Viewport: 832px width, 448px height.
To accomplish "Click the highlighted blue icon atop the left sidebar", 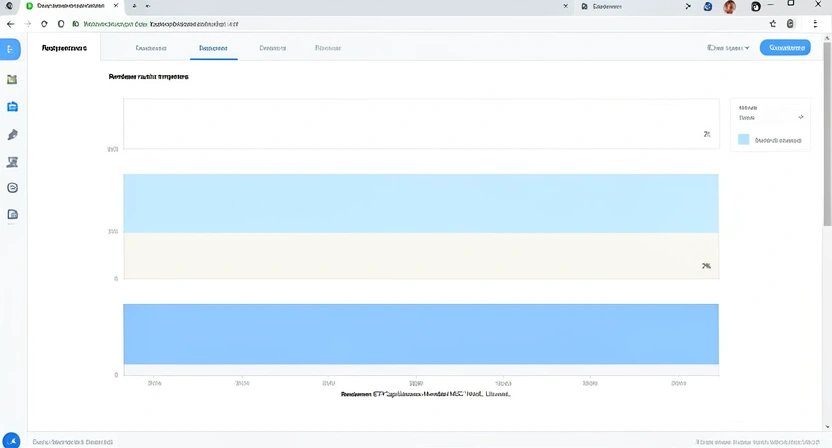I will 11,49.
